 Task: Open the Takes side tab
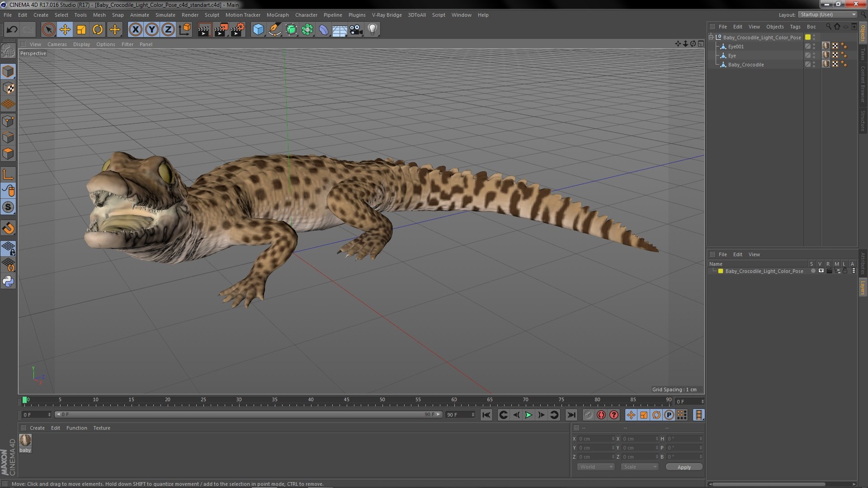click(x=863, y=54)
